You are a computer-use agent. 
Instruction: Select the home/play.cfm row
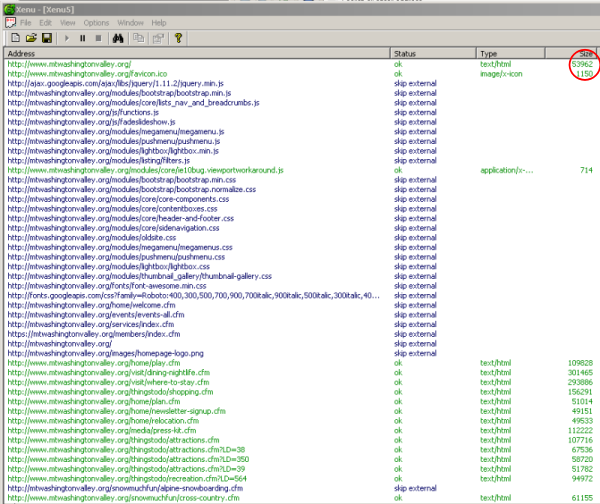point(300,363)
